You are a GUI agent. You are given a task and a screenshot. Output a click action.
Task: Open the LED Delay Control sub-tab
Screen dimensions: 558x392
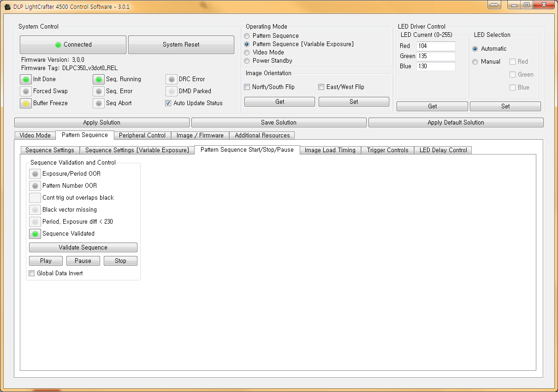(443, 150)
